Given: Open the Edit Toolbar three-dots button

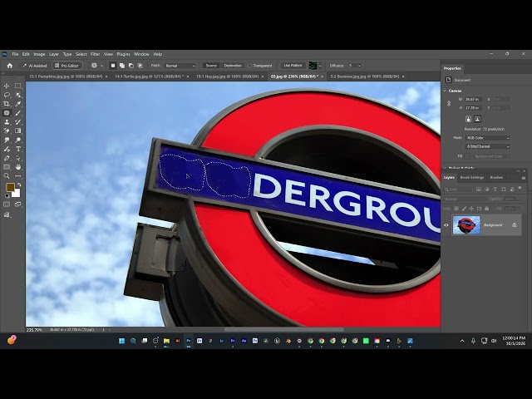Looking at the screenshot, I should [x=18, y=175].
